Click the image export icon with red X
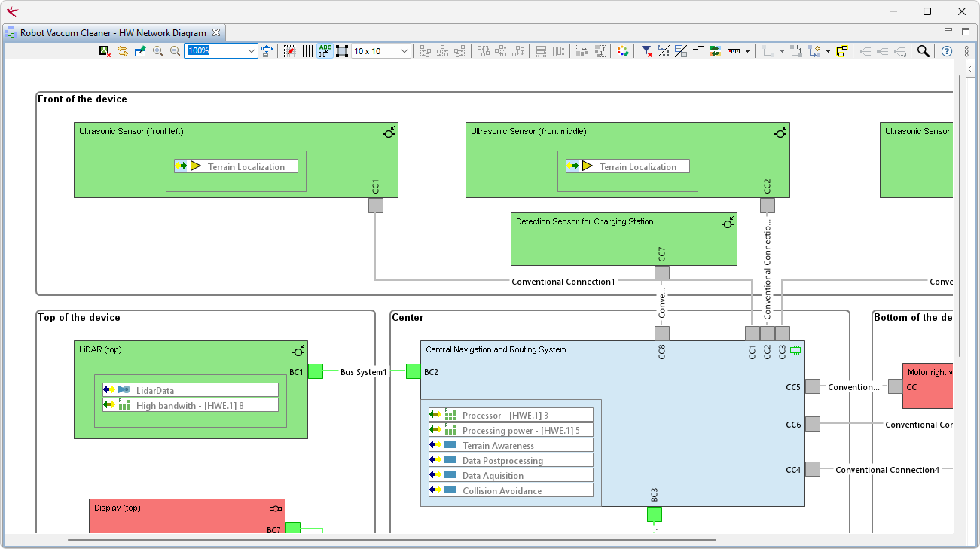Image resolution: width=980 pixels, height=549 pixels. [x=105, y=51]
